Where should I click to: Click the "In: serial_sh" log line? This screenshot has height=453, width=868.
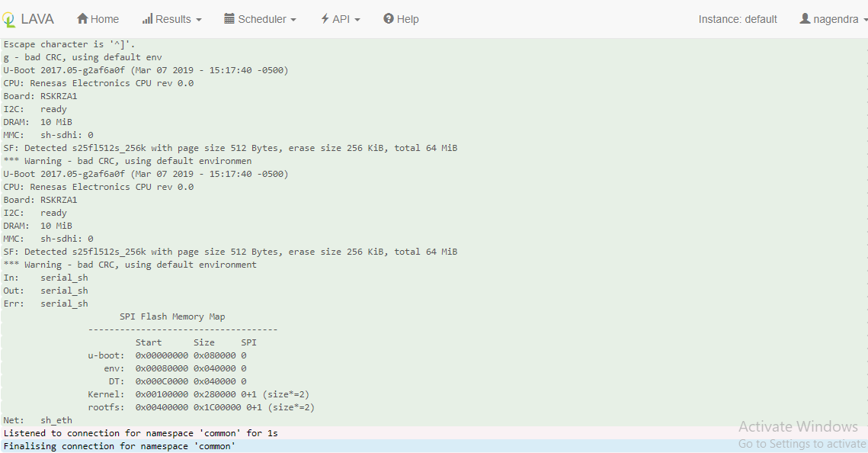coord(46,278)
